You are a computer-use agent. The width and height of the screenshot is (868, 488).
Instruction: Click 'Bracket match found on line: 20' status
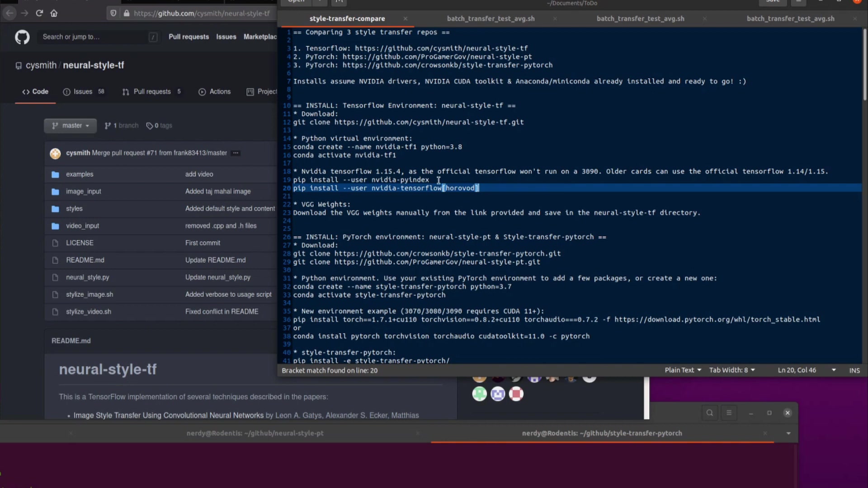330,371
